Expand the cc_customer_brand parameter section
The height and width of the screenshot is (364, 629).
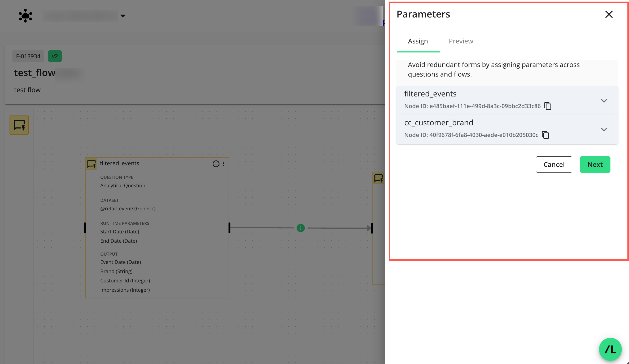click(x=604, y=130)
